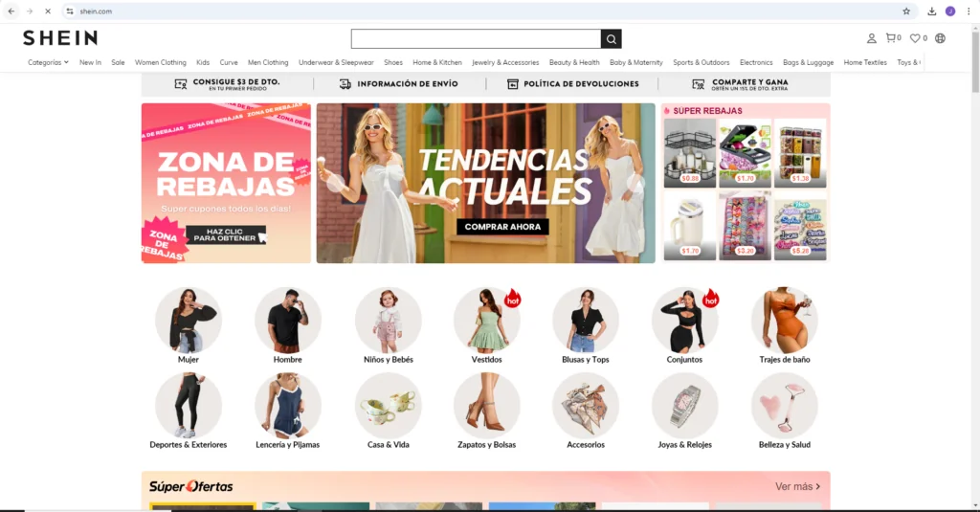Open Jewelry & Accessories menu item
The width and height of the screenshot is (980, 512).
(x=505, y=62)
